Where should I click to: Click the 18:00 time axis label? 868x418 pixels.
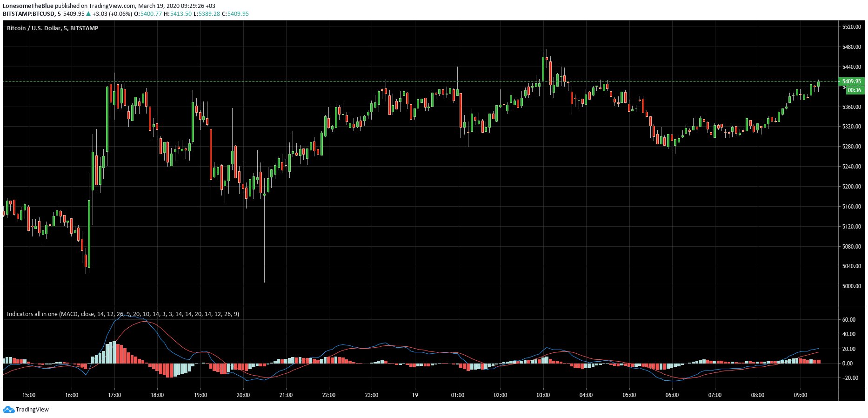point(157,395)
